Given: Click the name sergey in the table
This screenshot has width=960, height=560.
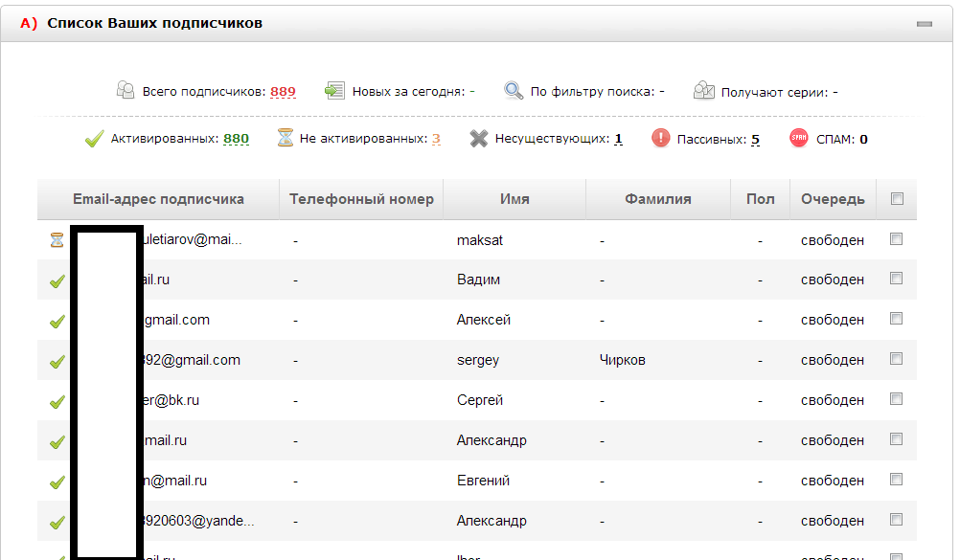Looking at the screenshot, I should click(477, 361).
